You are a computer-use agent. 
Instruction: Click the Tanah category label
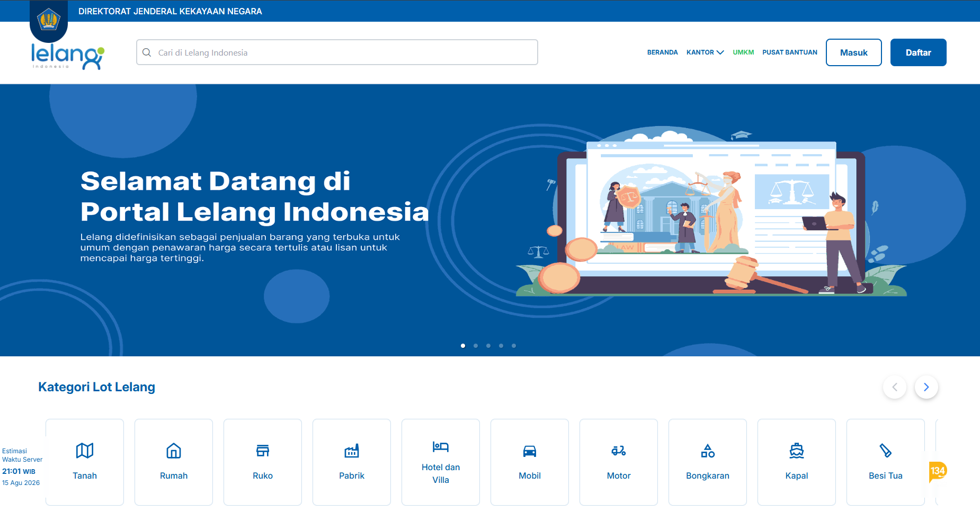point(85,475)
